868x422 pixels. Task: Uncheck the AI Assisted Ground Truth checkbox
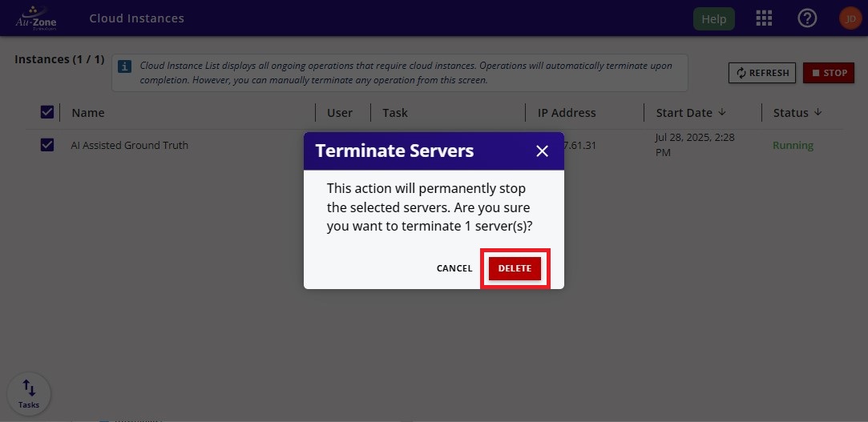[47, 145]
